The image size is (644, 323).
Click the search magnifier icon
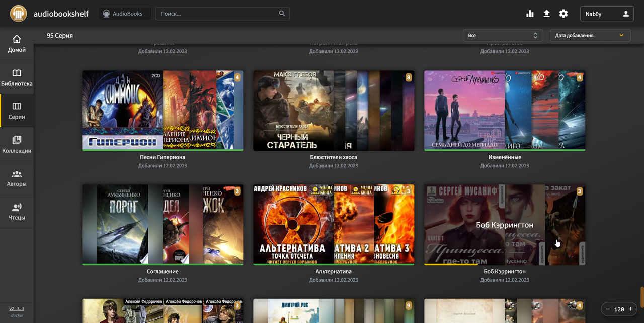(x=282, y=14)
